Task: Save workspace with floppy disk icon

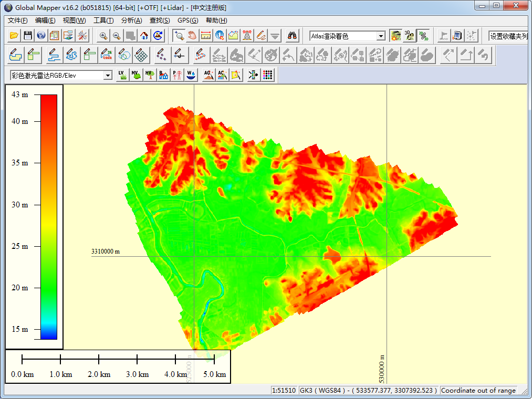Action: click(x=28, y=35)
